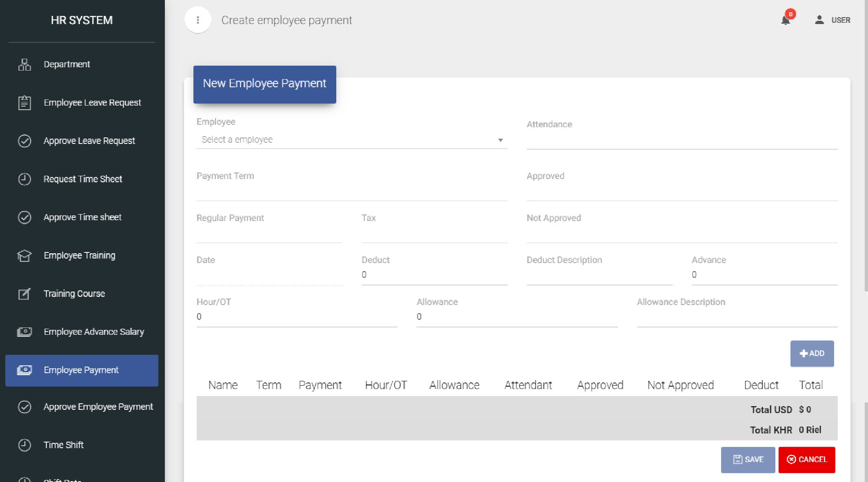Click the Approve Leave Request icon
Viewport: 868px width, 482px height.
24,141
